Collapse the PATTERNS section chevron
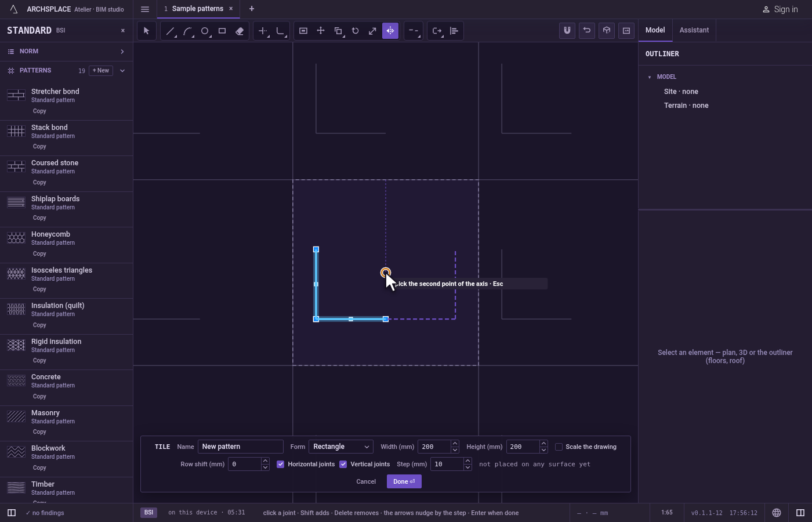The width and height of the screenshot is (812, 522). [x=122, y=71]
